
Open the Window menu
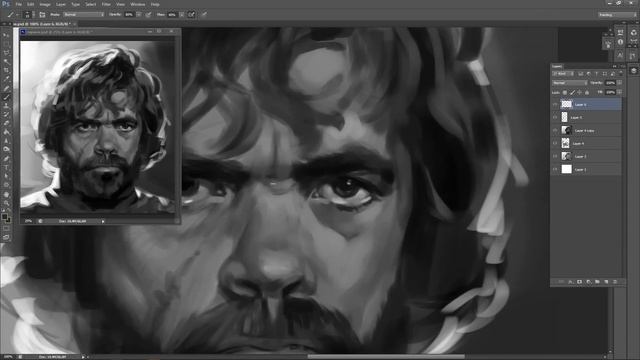[138, 4]
